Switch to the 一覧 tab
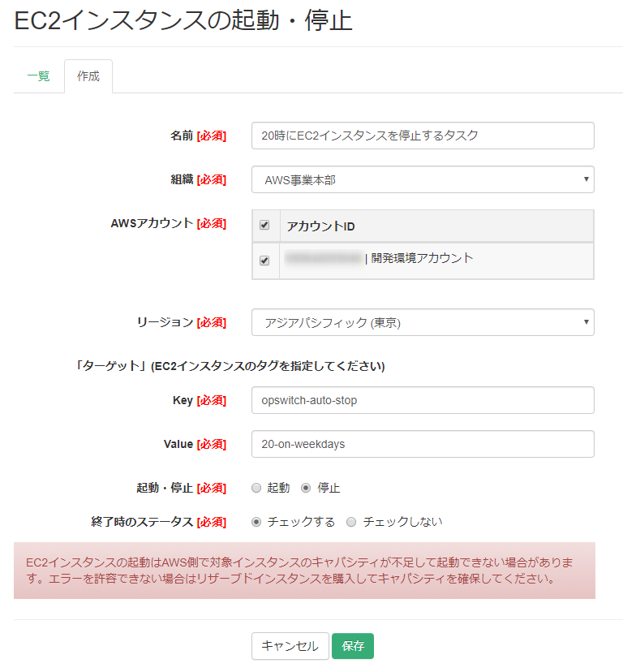Screen dimensions: 623x672 tap(38, 75)
